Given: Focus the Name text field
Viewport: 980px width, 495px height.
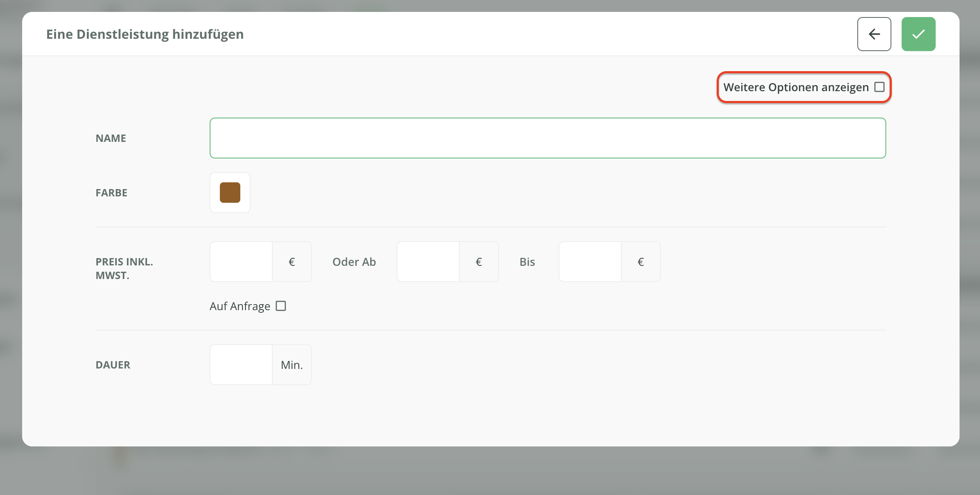Looking at the screenshot, I should click(548, 138).
